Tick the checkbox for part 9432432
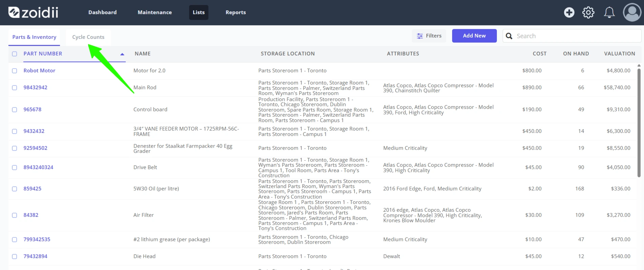The image size is (644, 270). coord(15,131)
